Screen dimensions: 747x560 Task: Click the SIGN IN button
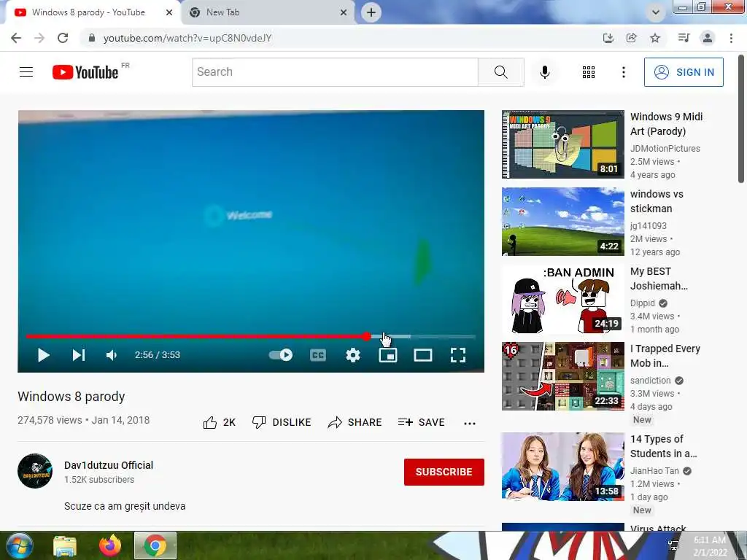pyautogui.click(x=684, y=72)
